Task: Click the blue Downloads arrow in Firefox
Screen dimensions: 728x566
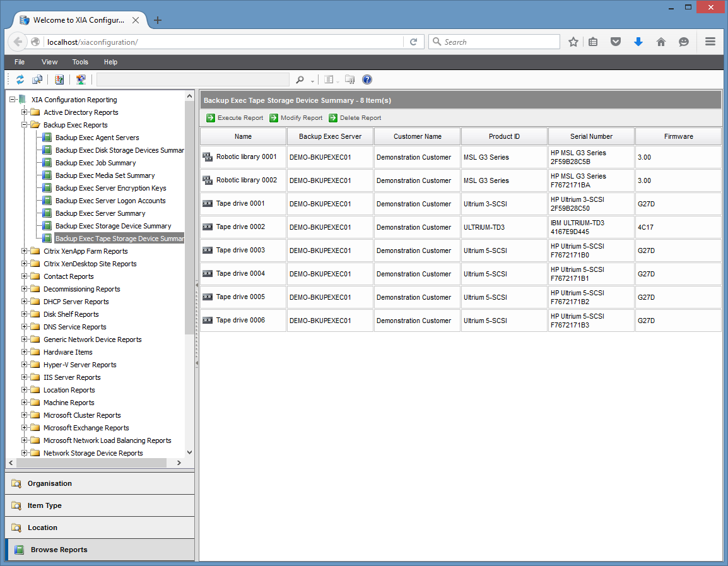Action: (638, 41)
